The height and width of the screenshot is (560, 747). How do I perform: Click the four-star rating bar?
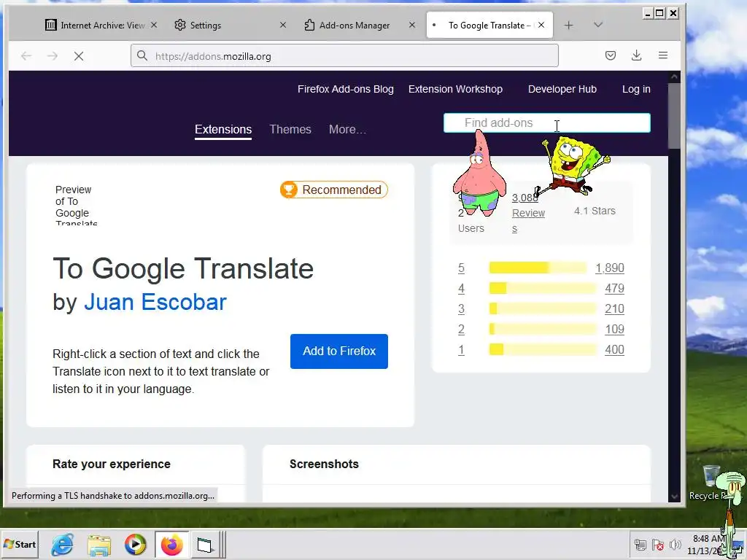[543, 288]
